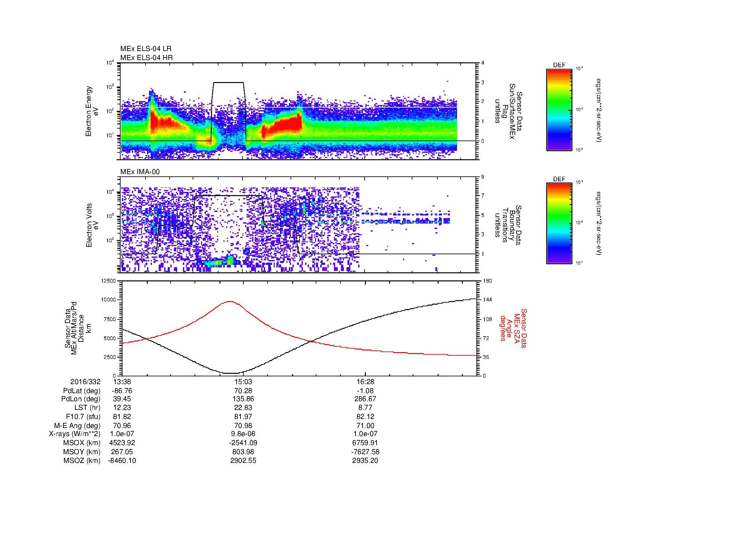
Task: Click the F10.7 value '81.82'
Action: pos(122,416)
